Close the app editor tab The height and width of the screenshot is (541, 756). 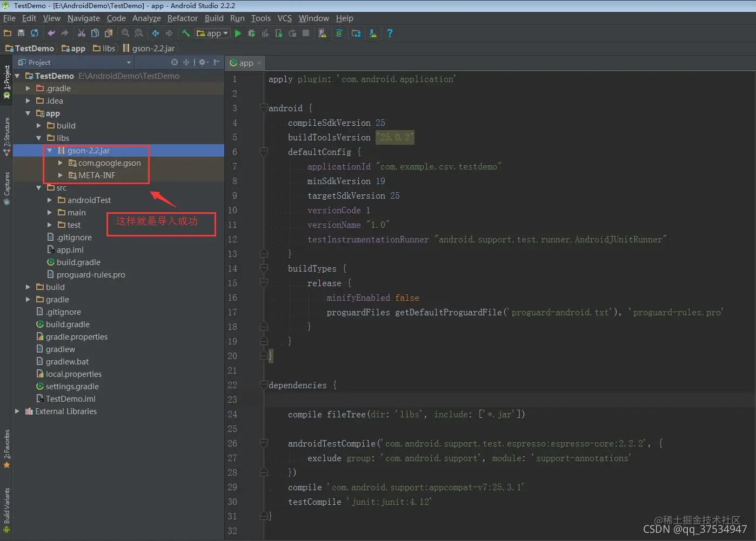[259, 63]
